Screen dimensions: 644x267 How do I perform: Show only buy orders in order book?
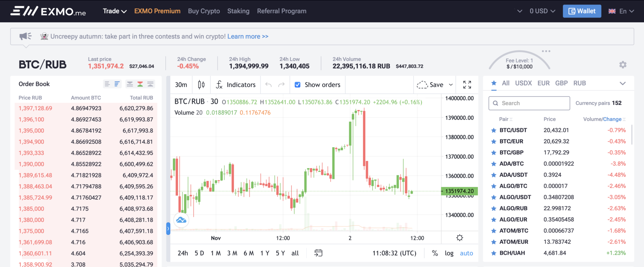coord(150,84)
